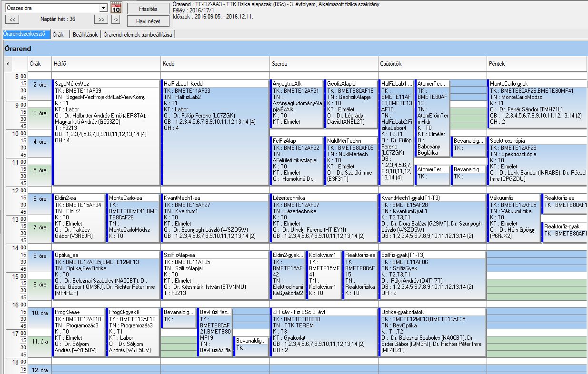Select the SzilFizAlap-ea Tuesday lecture
The height and width of the screenshot is (374, 588).
[215, 276]
